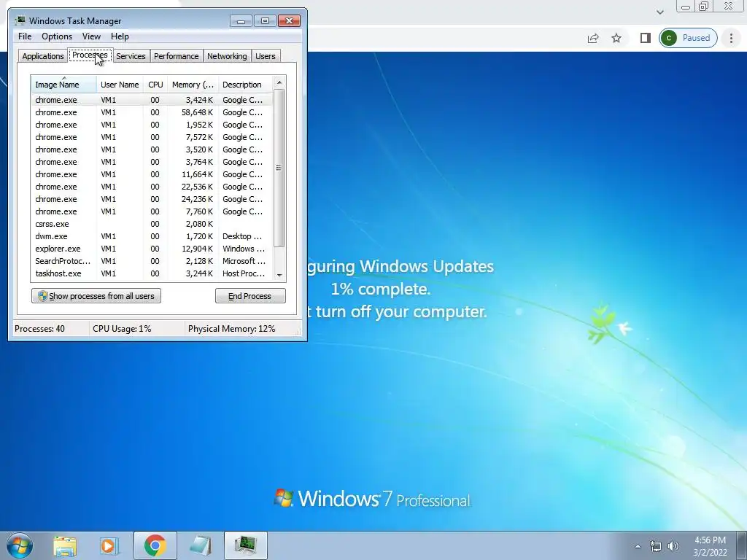Select the chrome.exe row using 3,424 K
747x560 pixels.
[152, 100]
